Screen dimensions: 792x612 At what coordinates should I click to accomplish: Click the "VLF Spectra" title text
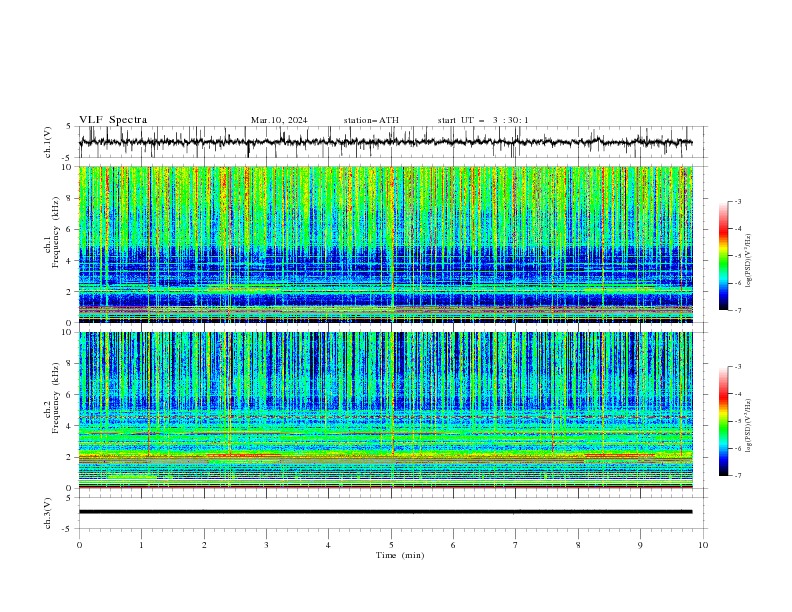pyautogui.click(x=113, y=120)
